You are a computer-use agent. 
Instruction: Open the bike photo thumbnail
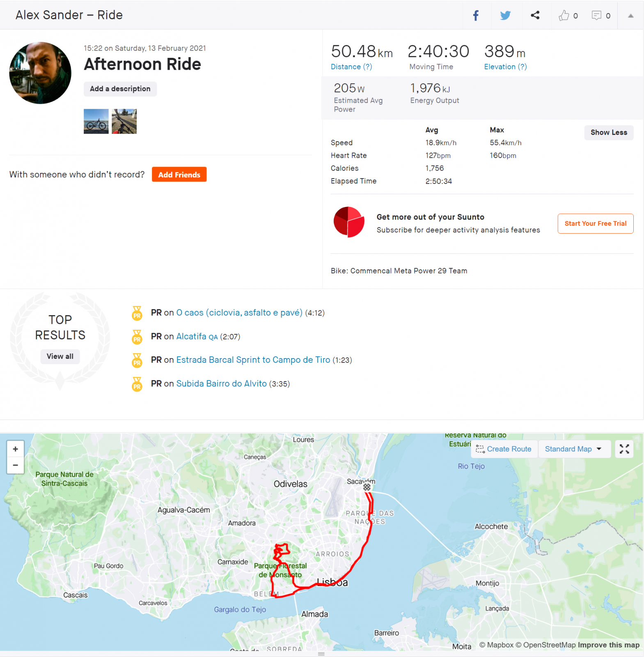(x=96, y=121)
